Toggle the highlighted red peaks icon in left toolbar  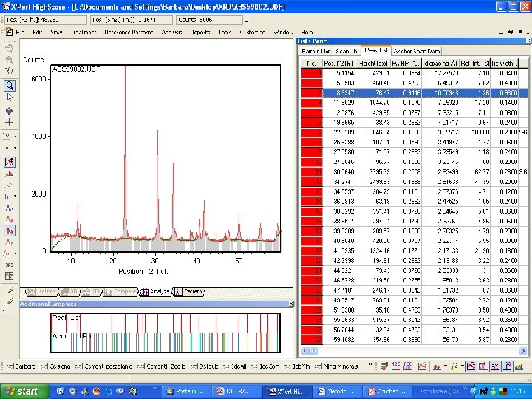[10, 231]
